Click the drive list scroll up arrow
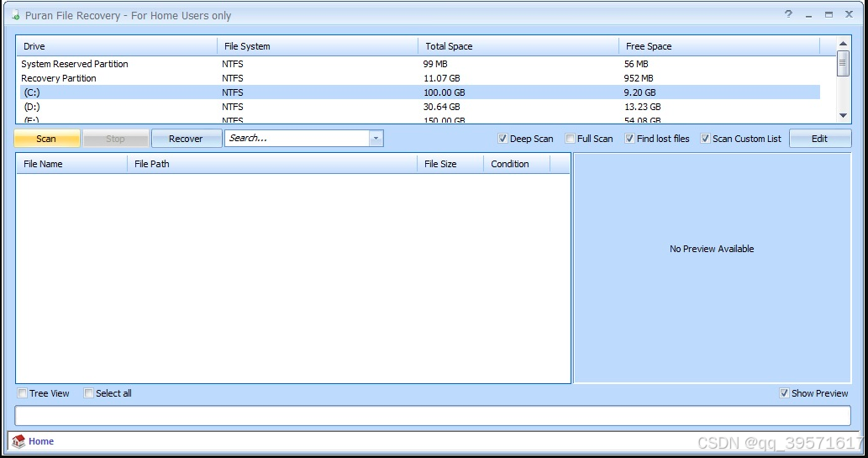Image resolution: width=868 pixels, height=458 pixels. 843,44
